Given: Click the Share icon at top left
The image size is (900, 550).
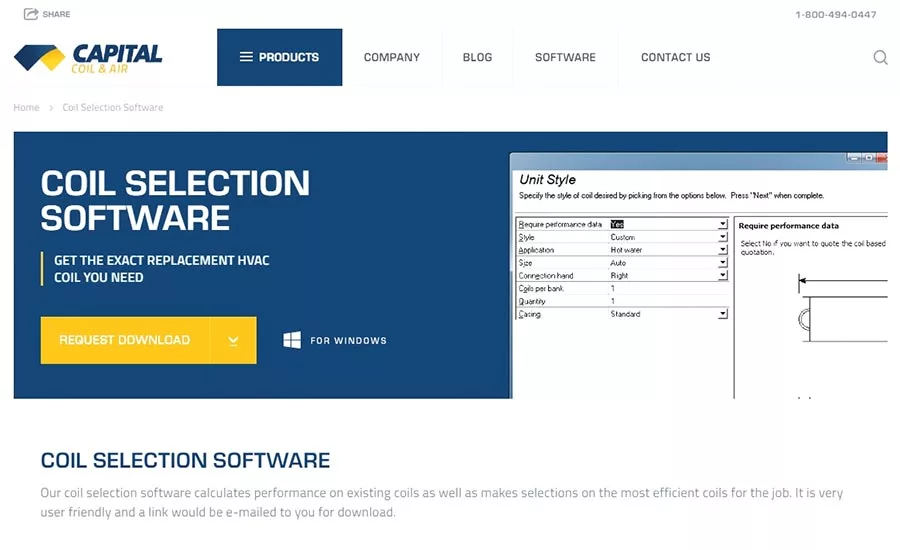Looking at the screenshot, I should (x=30, y=14).
